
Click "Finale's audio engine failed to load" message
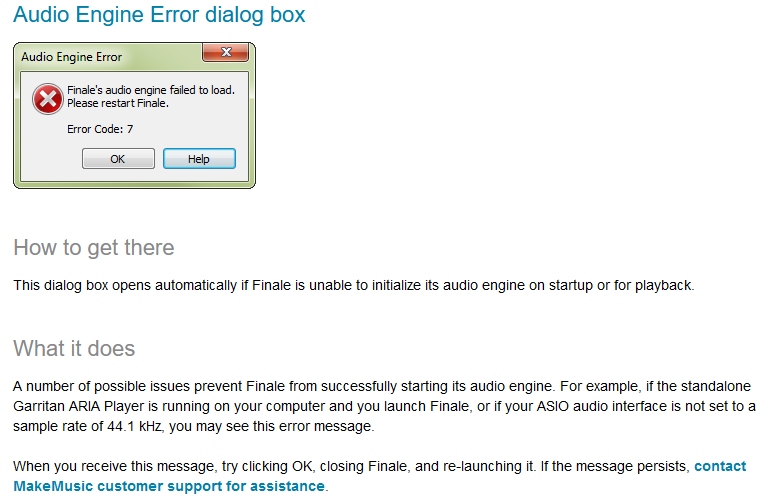pyautogui.click(x=151, y=90)
